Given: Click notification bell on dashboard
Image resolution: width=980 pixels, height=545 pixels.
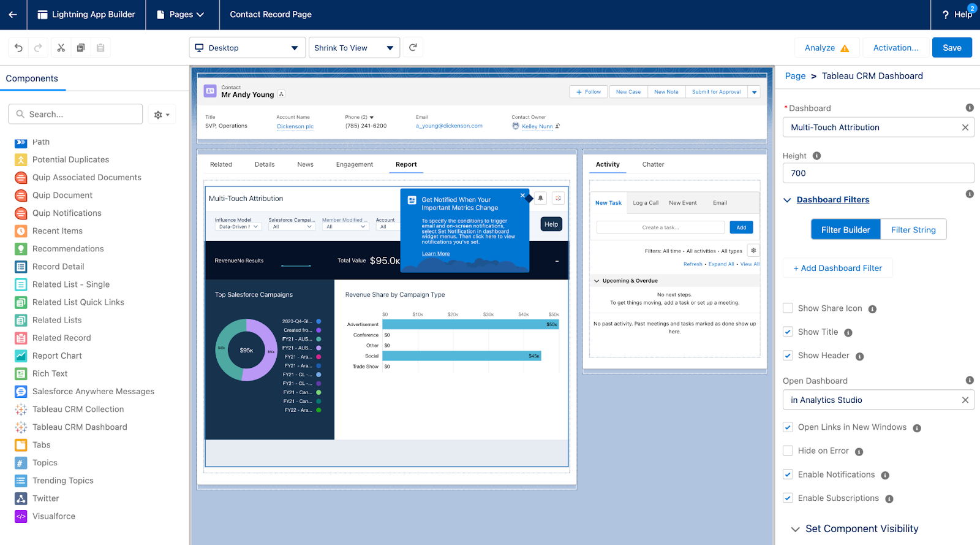Looking at the screenshot, I should click(540, 198).
